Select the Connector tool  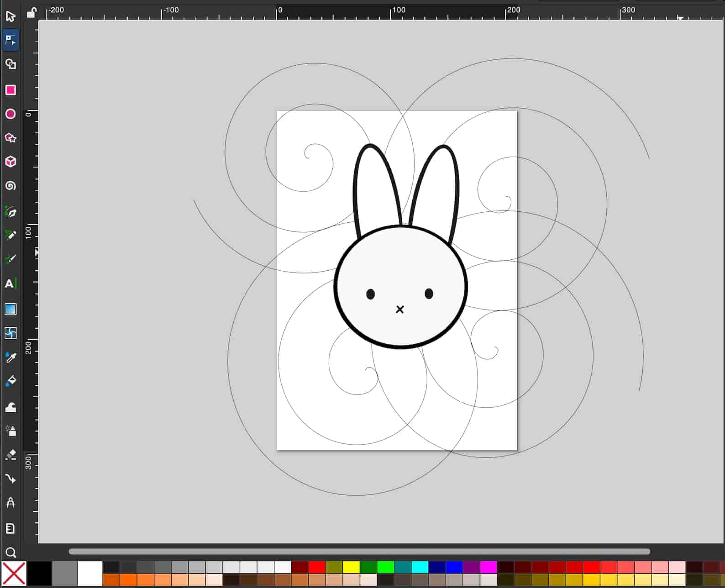11,478
